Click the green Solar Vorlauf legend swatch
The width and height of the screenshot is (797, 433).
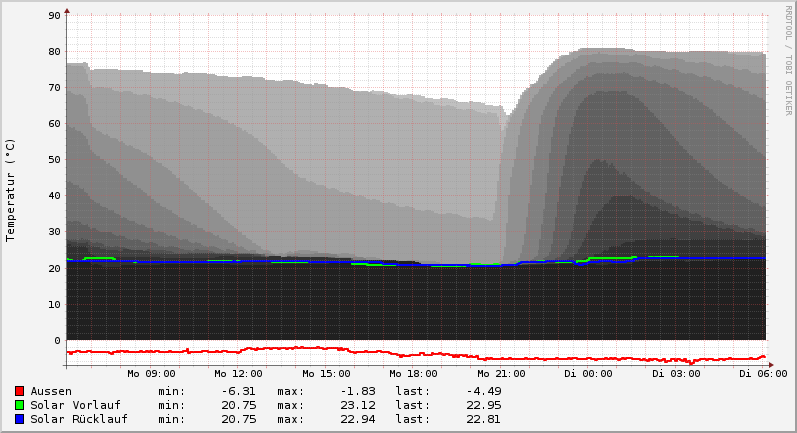click(x=19, y=405)
